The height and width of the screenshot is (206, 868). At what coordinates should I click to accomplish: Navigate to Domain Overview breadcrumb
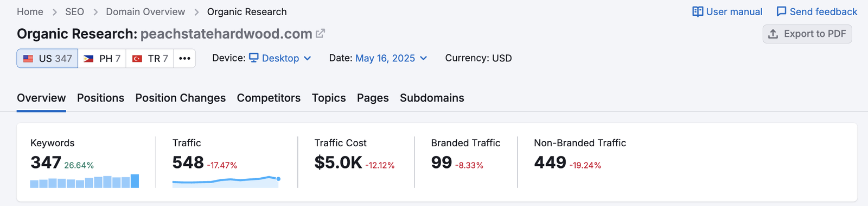pyautogui.click(x=145, y=11)
